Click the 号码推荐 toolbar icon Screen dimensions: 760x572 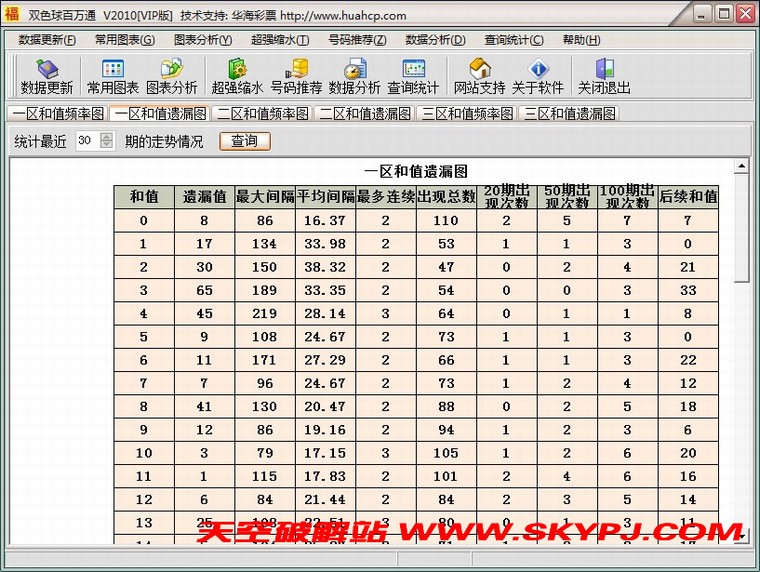(x=296, y=75)
